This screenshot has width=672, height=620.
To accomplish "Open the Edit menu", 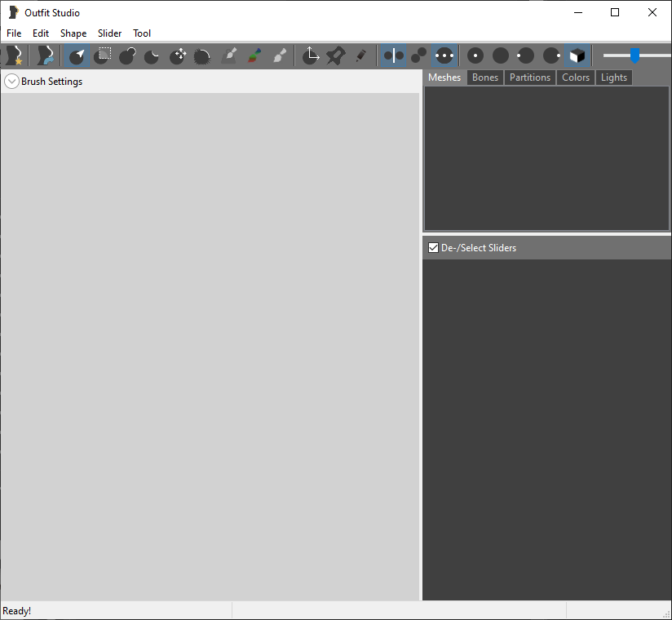I will pyautogui.click(x=41, y=33).
